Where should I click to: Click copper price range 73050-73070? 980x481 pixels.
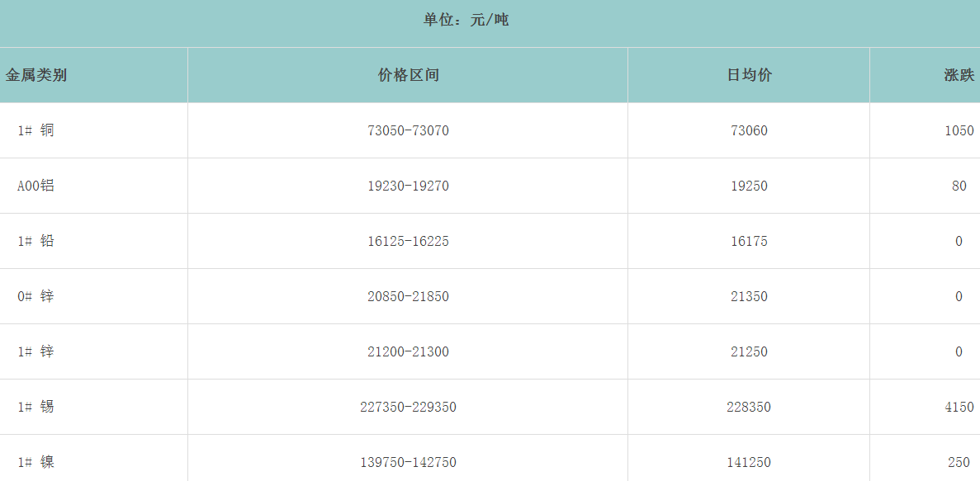click(x=408, y=130)
